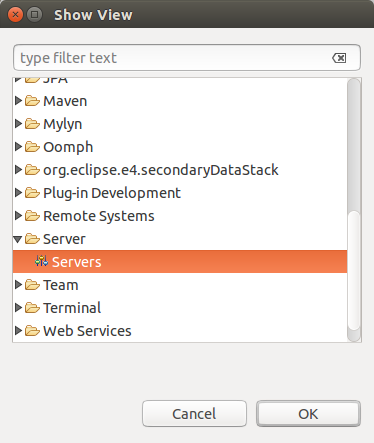The width and height of the screenshot is (374, 443).
Task: Click the Oomph folder icon
Action: 32,147
